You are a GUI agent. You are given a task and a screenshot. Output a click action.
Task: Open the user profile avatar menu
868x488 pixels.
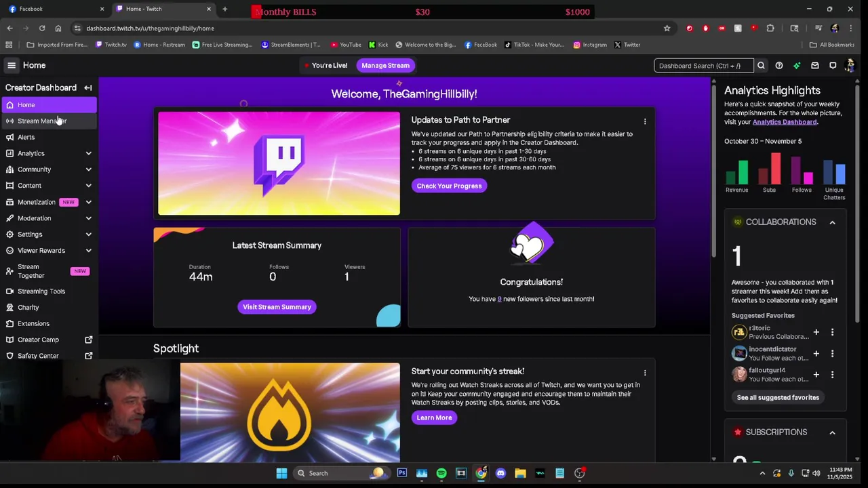[850, 65]
